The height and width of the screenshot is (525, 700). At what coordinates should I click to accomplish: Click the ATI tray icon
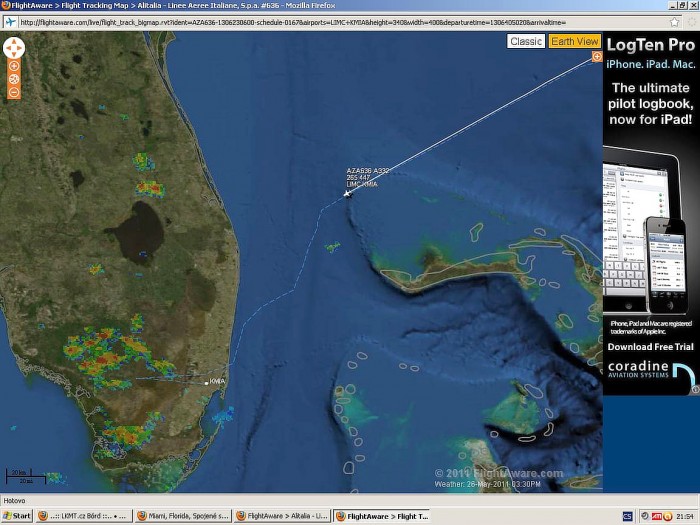(657, 517)
